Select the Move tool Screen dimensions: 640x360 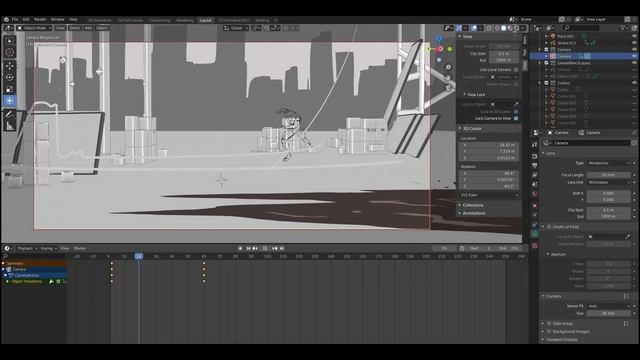coord(10,65)
